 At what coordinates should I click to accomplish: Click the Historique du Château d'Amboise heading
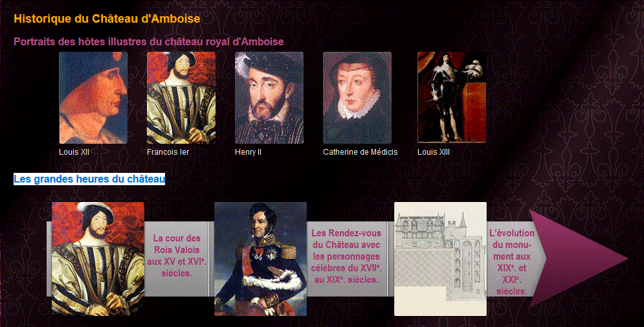pyautogui.click(x=107, y=19)
